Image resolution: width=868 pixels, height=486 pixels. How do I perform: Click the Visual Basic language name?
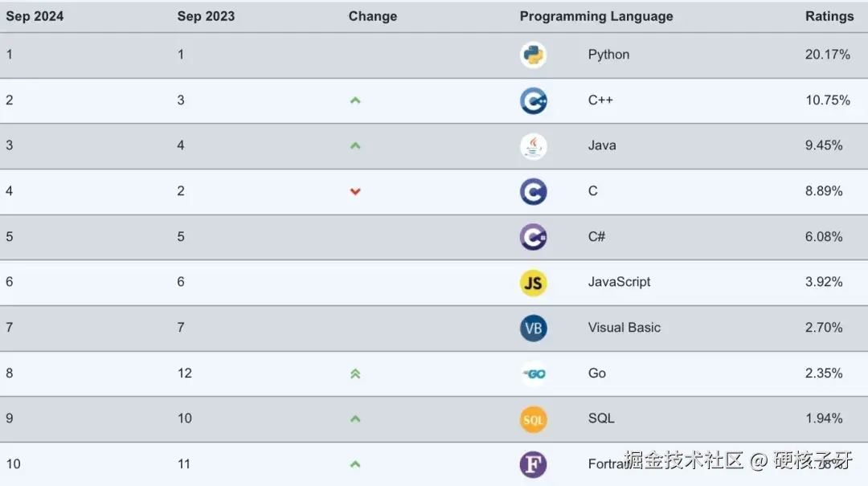pos(624,328)
